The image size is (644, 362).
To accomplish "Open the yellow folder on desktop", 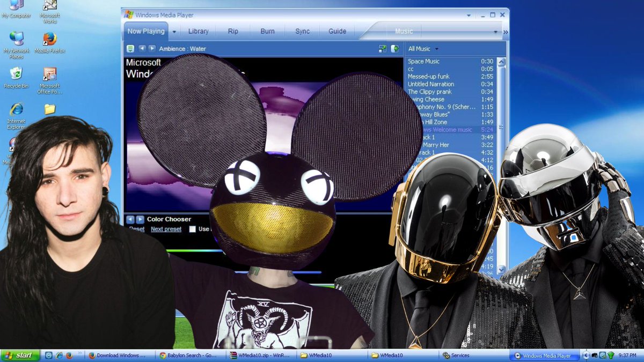I will coord(49,109).
